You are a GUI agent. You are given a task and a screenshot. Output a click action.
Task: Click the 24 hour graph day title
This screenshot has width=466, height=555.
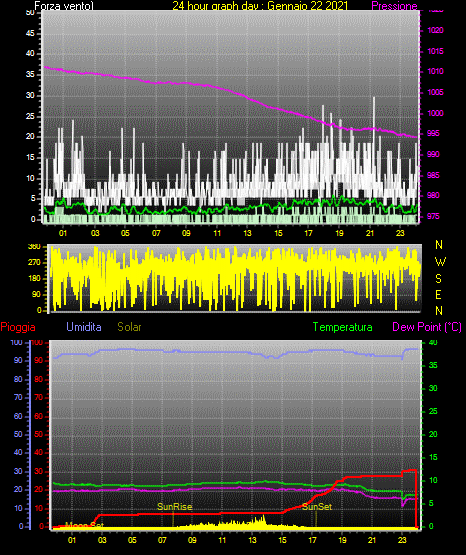coord(260,6)
